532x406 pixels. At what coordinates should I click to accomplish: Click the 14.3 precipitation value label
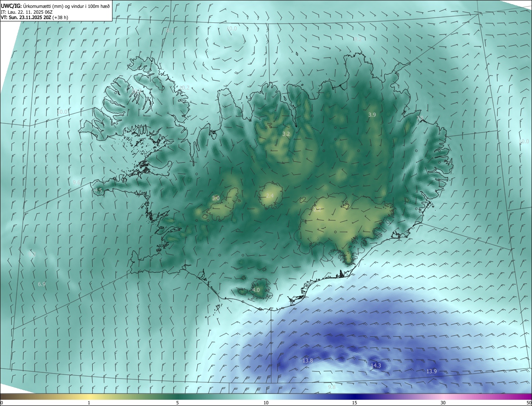point(376,365)
